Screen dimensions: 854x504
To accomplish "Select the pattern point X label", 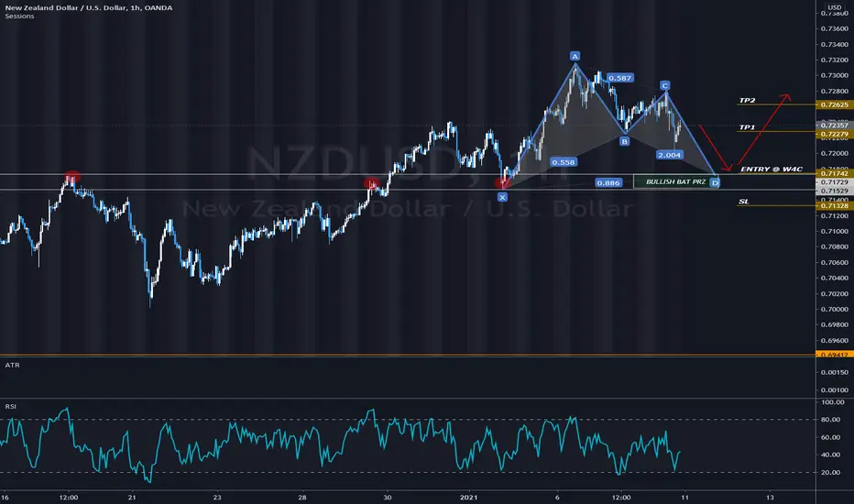I will pos(502,197).
